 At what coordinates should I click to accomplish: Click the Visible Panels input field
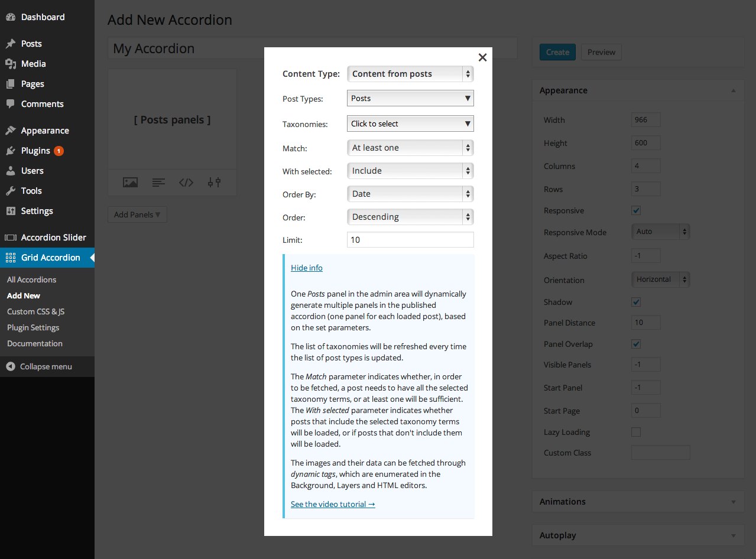click(x=645, y=365)
